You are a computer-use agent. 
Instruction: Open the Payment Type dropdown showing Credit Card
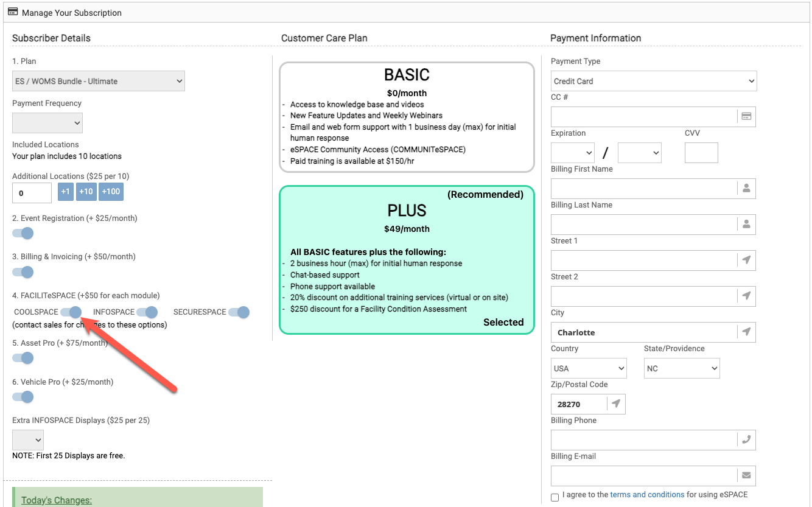pyautogui.click(x=654, y=81)
